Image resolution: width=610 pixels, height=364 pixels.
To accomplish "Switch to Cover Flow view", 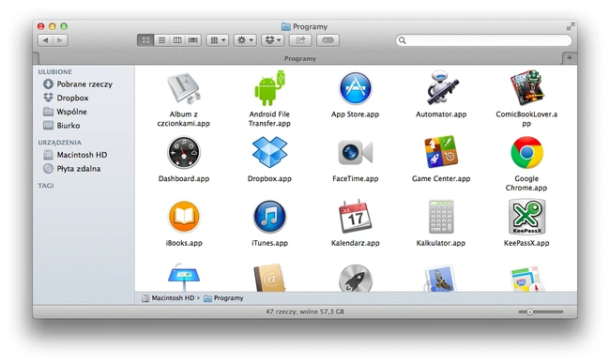I will 193,40.
